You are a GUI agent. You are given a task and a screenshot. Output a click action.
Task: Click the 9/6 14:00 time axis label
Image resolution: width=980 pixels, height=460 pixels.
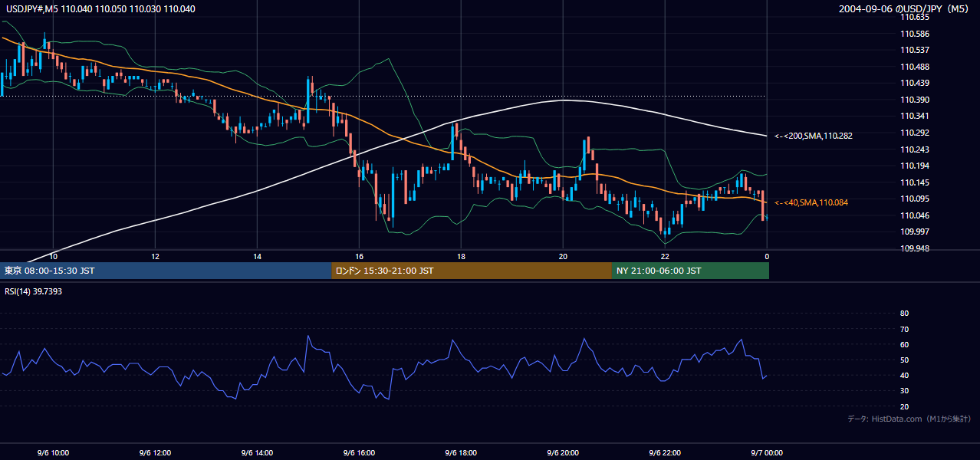[257, 453]
